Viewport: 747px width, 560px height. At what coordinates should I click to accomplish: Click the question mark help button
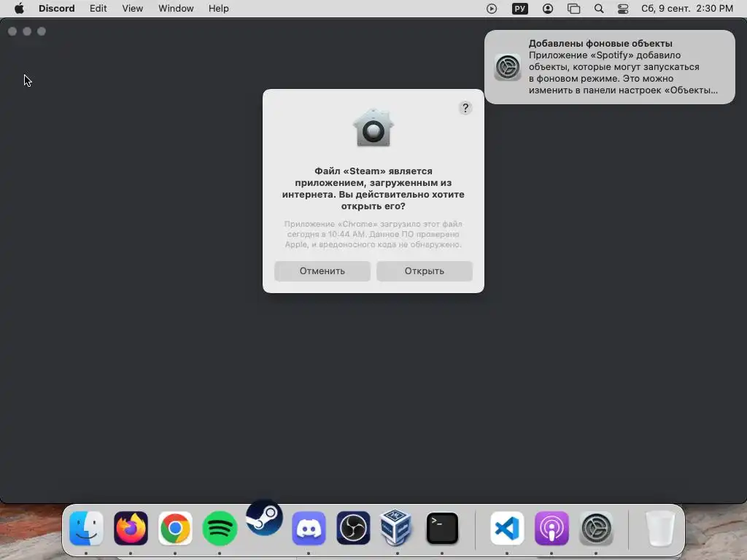[465, 108]
